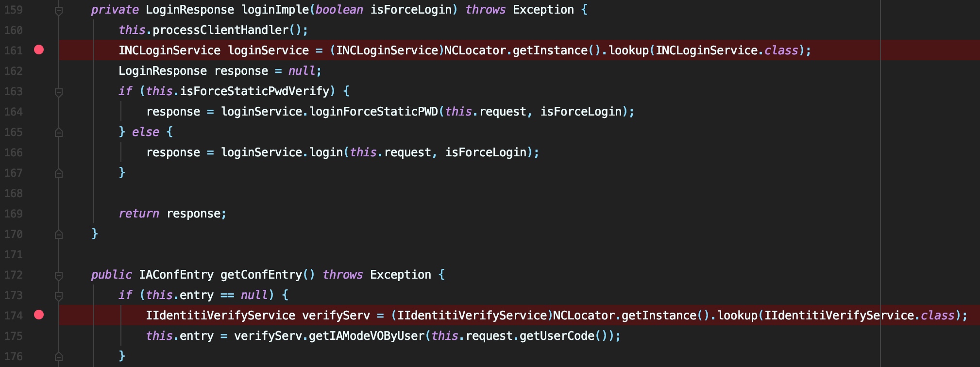Click line number 171 in the gutter
Viewport: 980px width, 367px height.
(14, 254)
